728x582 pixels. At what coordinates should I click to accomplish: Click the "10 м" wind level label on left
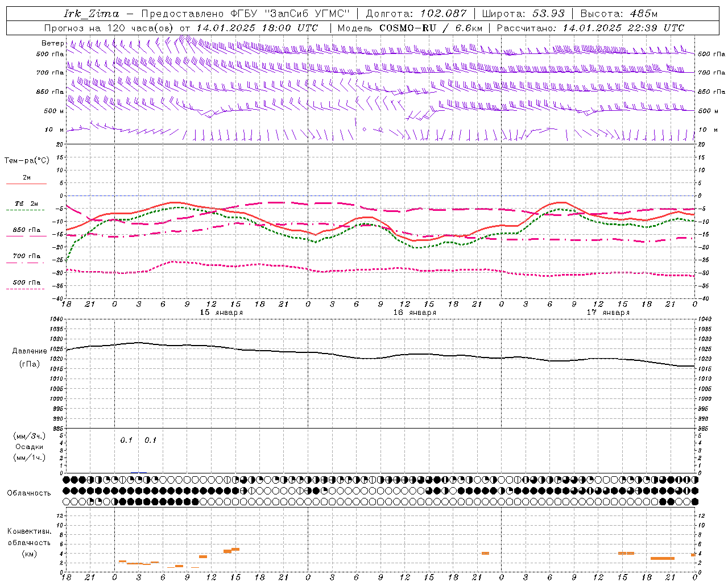(54, 130)
